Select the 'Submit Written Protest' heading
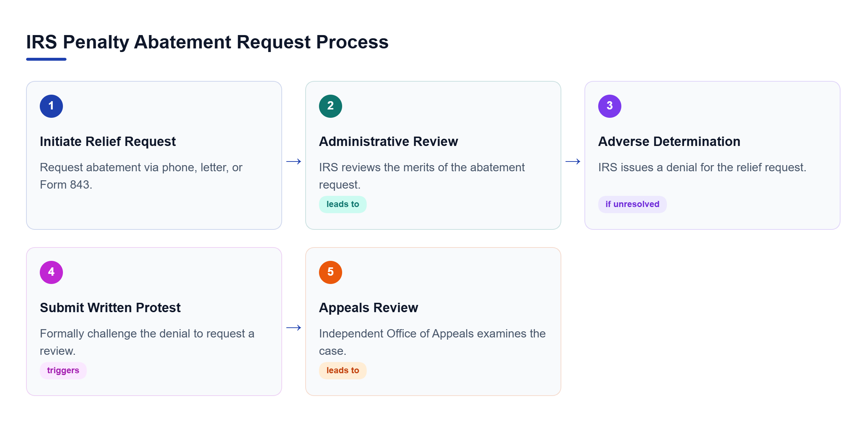This screenshot has width=868, height=422. (x=110, y=308)
